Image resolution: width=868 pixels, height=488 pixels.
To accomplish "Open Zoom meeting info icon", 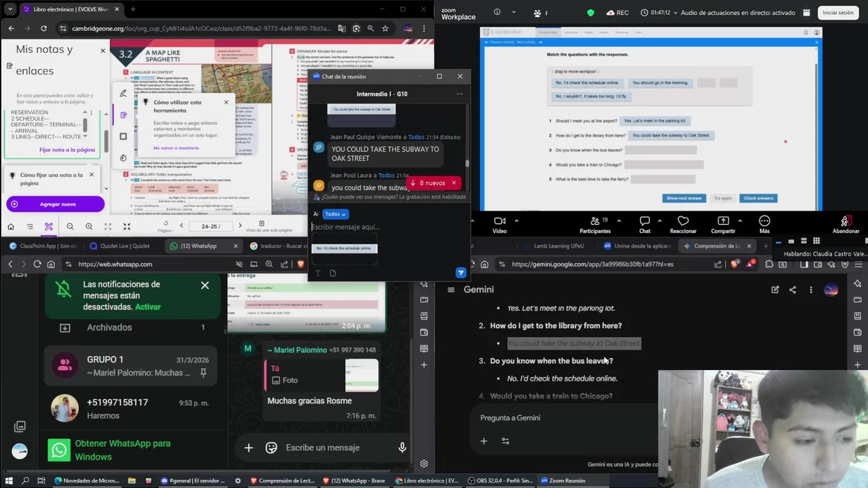I will pos(497,12).
